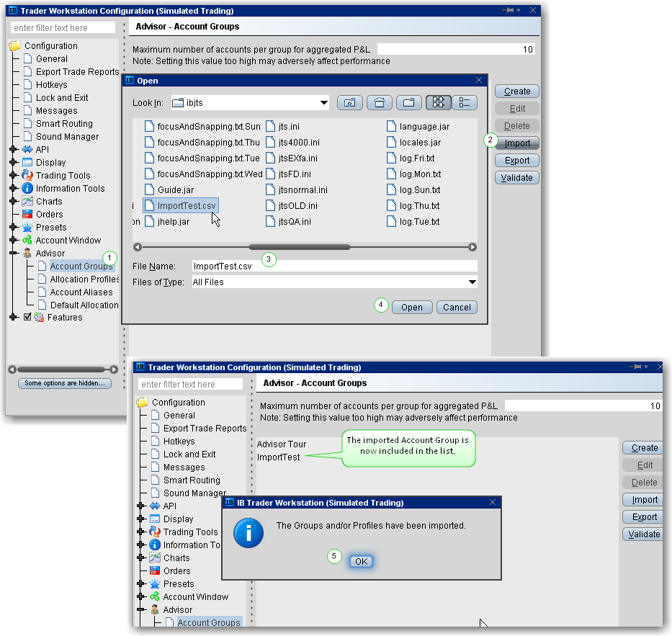Select the jts4000.ini file
This screenshot has width=672, height=636.
click(x=293, y=143)
